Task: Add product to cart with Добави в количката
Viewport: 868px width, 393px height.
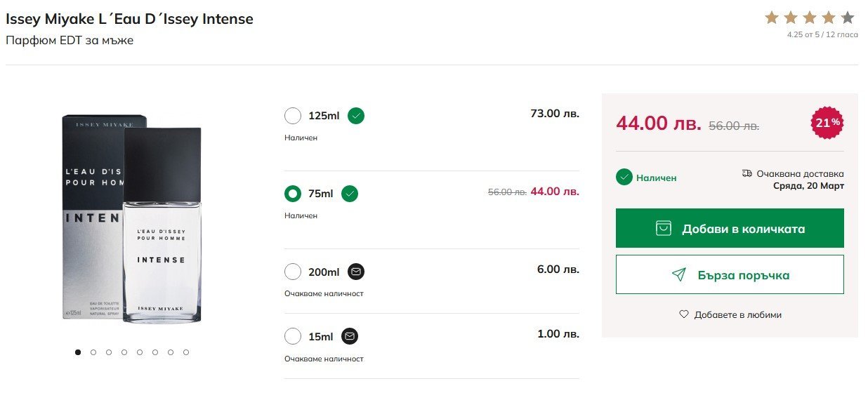Action: tap(730, 228)
